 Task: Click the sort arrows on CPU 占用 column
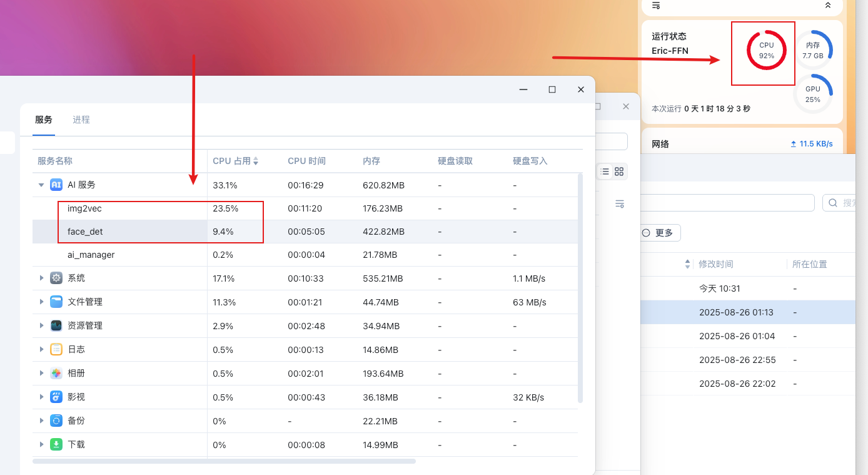pos(256,161)
